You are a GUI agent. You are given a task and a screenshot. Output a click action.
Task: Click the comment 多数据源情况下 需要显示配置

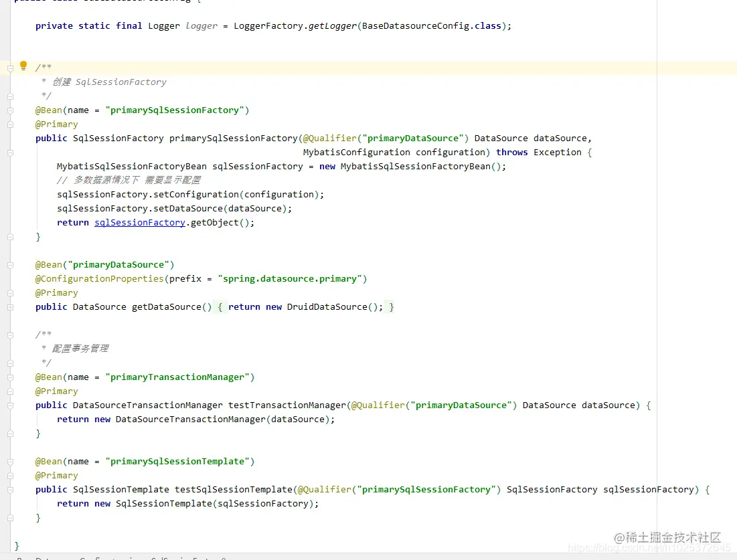[129, 180]
